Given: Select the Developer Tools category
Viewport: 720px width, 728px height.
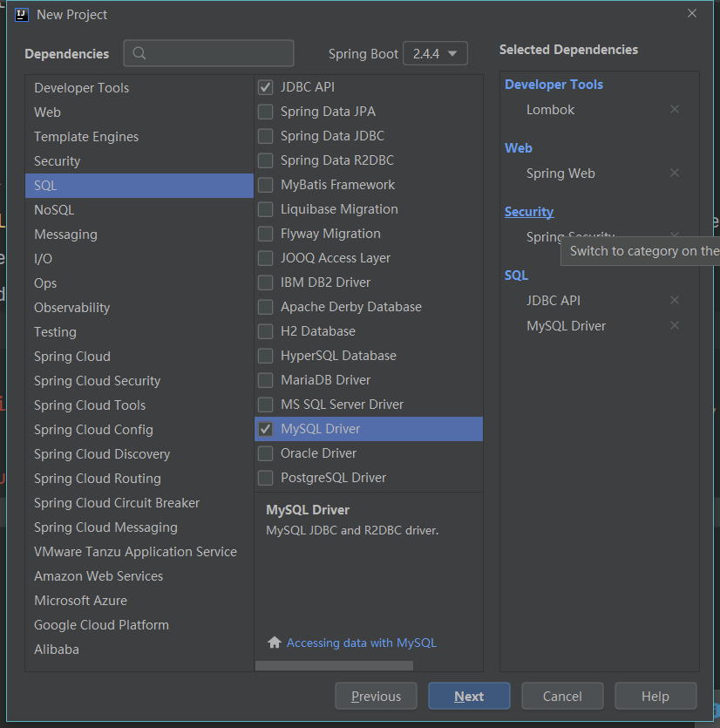Looking at the screenshot, I should tap(139, 88).
